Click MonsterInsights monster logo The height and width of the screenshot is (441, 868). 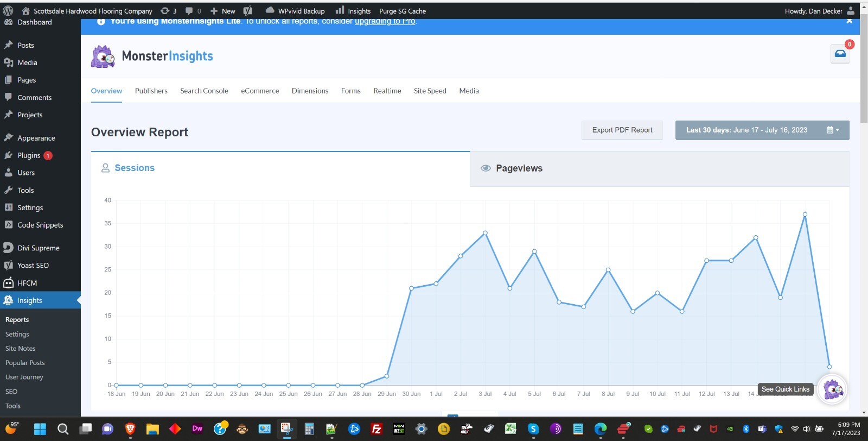coord(103,56)
